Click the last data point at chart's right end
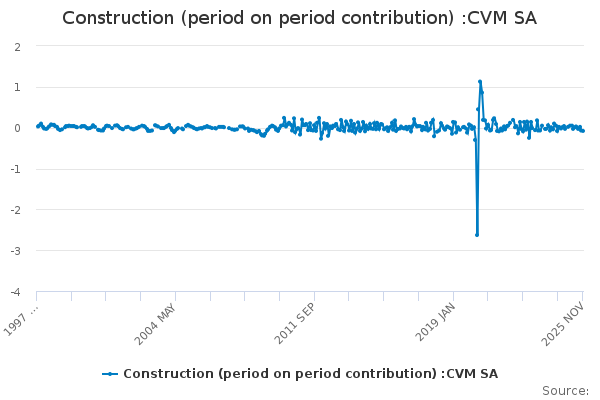The width and height of the screenshot is (600, 400). pyautogui.click(x=583, y=131)
